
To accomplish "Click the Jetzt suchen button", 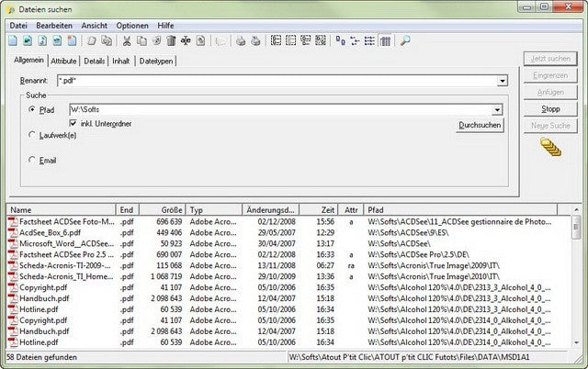I will [550, 59].
